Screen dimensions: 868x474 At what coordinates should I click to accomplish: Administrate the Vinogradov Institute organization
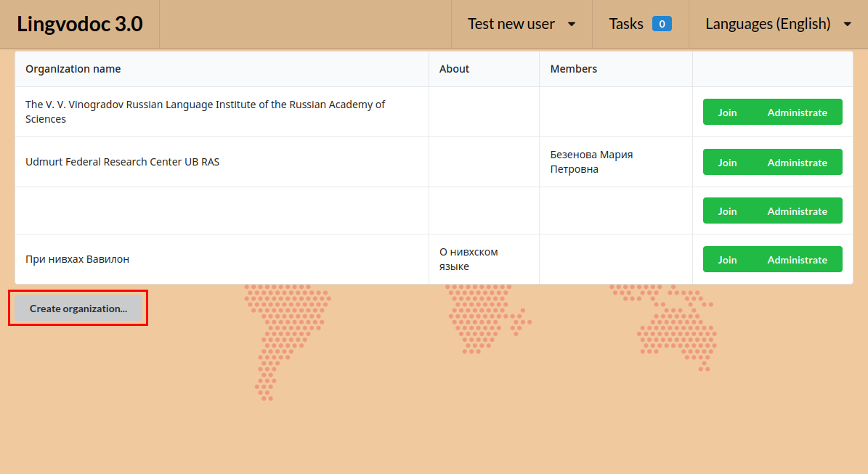[797, 112]
